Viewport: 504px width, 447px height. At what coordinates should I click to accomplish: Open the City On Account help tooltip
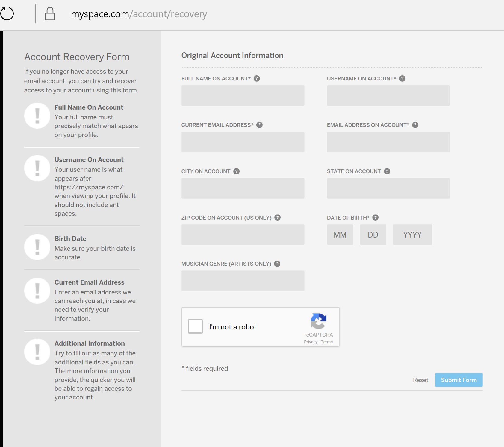[x=236, y=171]
